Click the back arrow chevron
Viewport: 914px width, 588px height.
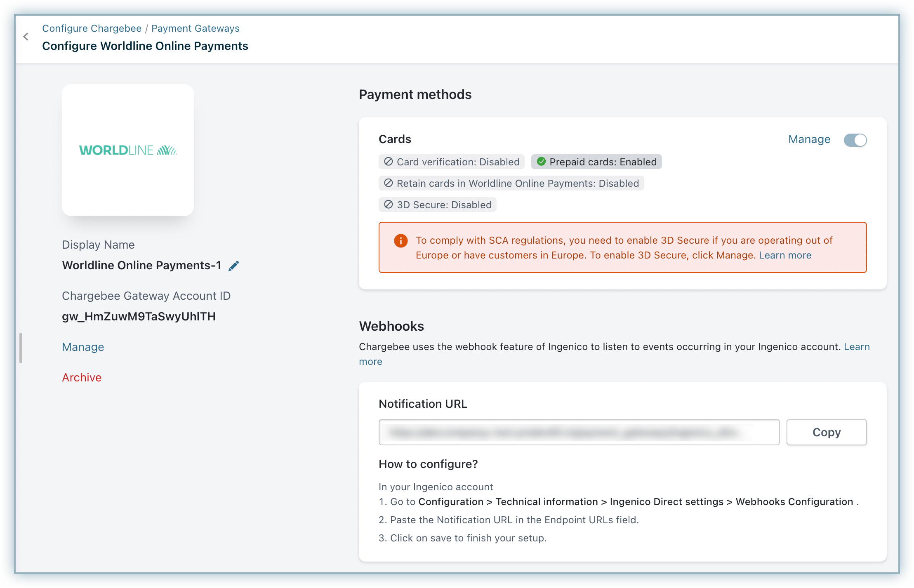pos(26,37)
